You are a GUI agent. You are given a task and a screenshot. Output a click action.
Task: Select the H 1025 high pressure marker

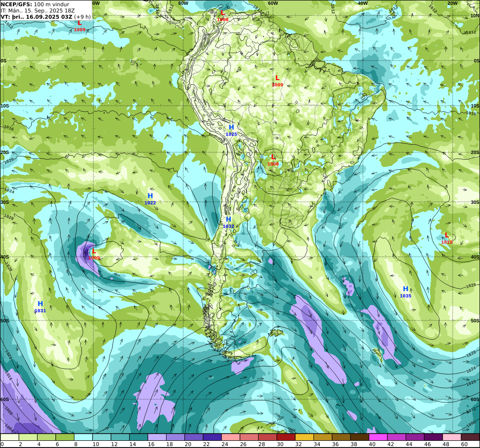pos(231,130)
